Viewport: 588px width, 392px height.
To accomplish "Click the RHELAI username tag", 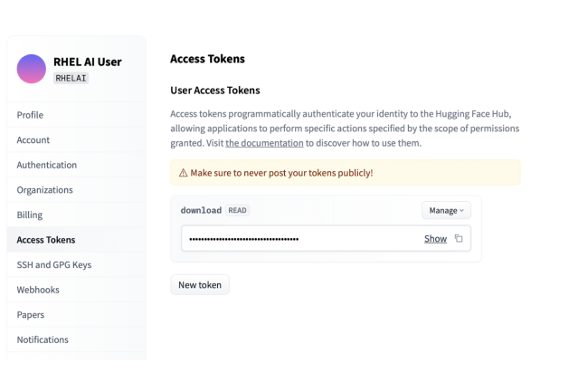I will tap(71, 78).
